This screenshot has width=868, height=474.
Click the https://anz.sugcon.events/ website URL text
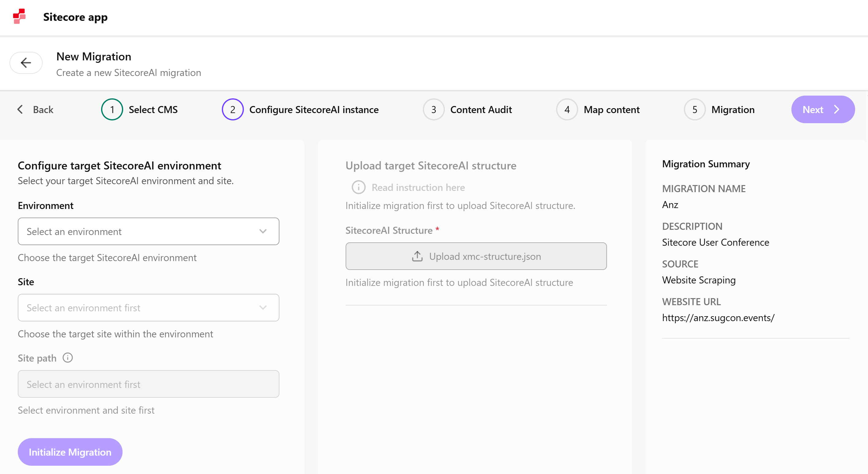718,318
